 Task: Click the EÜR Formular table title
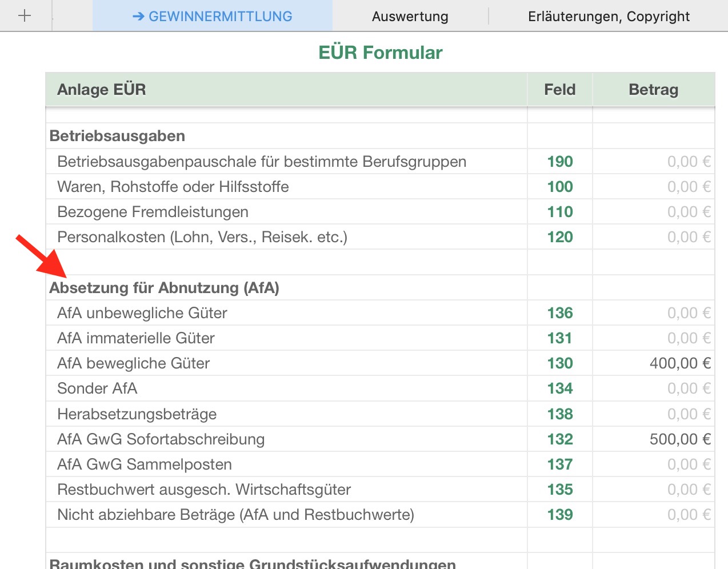[x=380, y=53]
